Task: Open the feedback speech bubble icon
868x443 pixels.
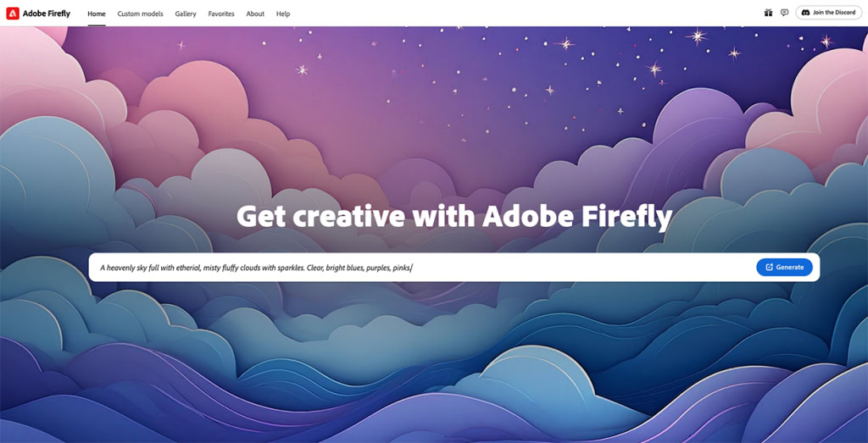Action: (784, 13)
